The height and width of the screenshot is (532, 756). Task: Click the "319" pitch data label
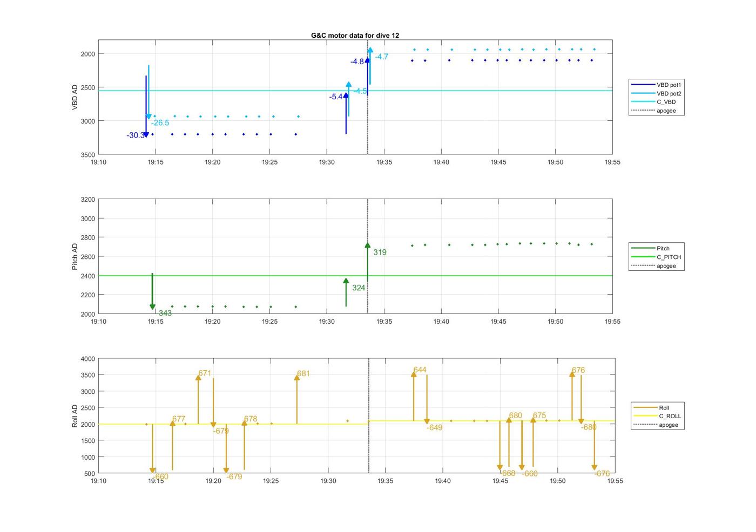[x=380, y=253]
